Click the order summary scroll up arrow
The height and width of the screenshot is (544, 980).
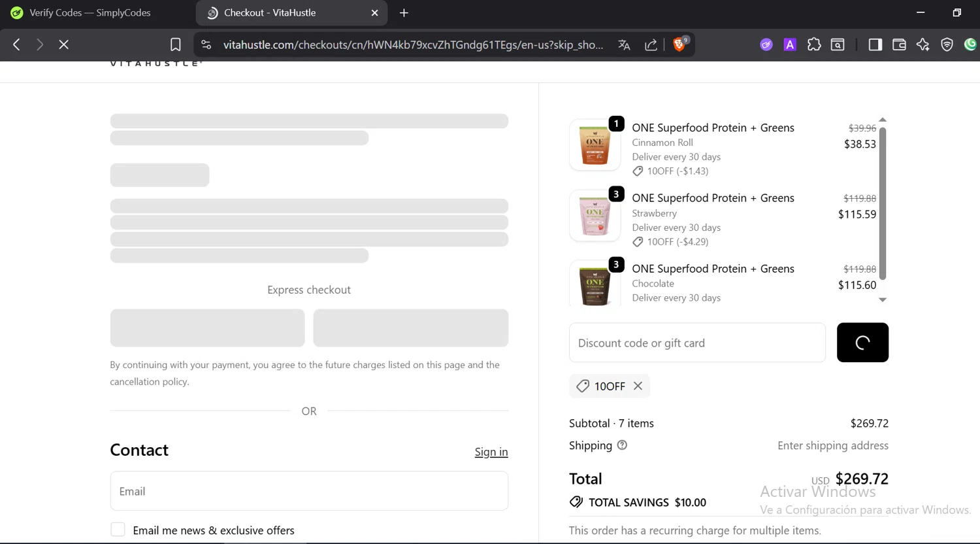pyautogui.click(x=883, y=120)
